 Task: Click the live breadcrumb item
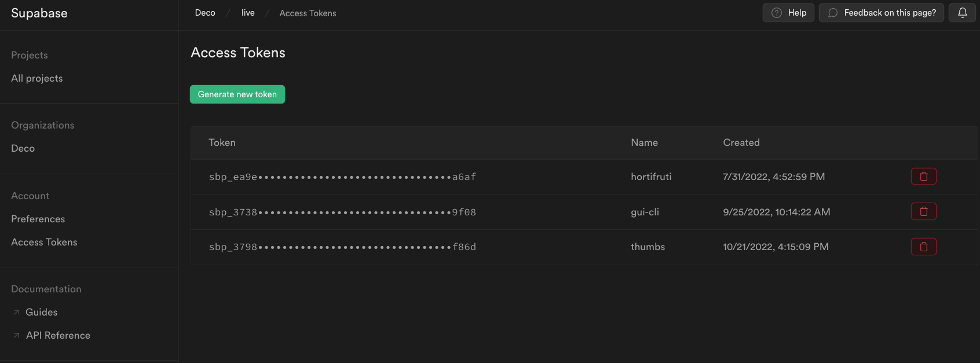[248, 13]
